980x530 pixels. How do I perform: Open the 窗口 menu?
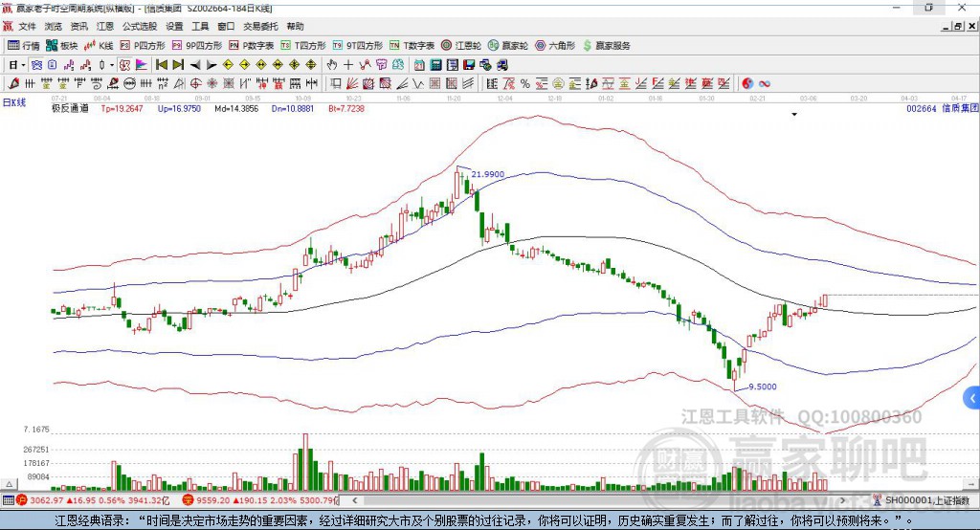pos(226,26)
